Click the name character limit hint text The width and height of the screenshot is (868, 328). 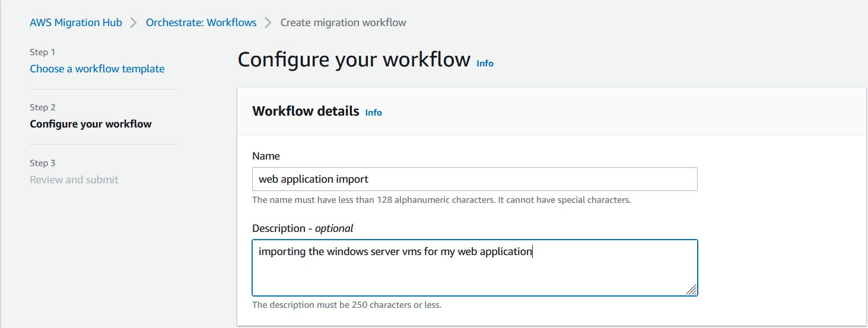[441, 200]
